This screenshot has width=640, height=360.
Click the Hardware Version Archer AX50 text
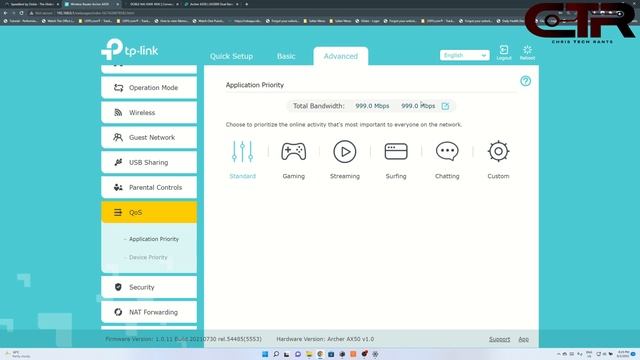(x=325, y=339)
